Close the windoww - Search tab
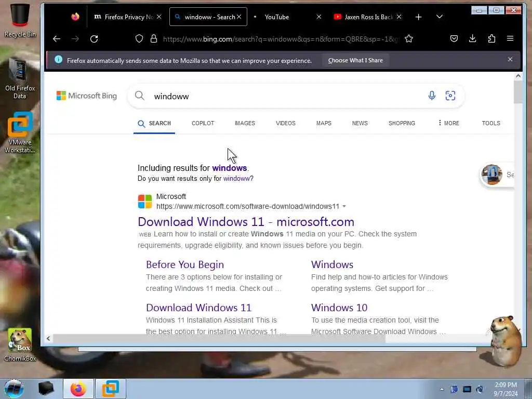The image size is (532, 399). [x=239, y=17]
